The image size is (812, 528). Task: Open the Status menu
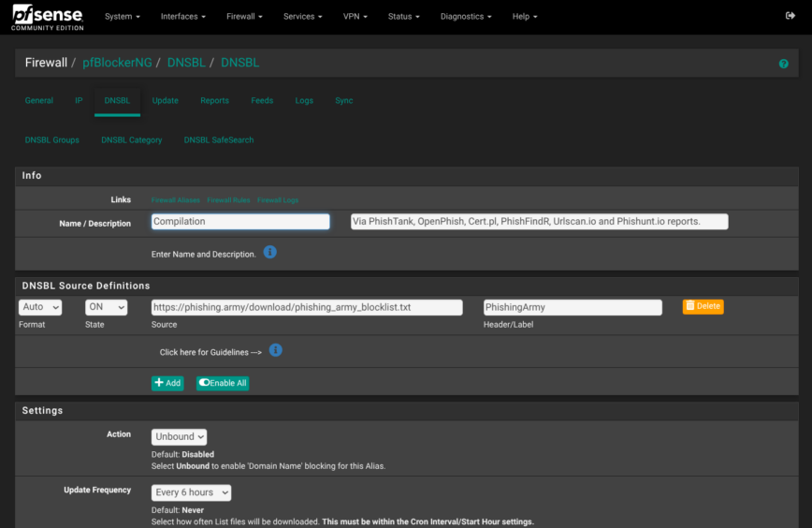tap(403, 17)
